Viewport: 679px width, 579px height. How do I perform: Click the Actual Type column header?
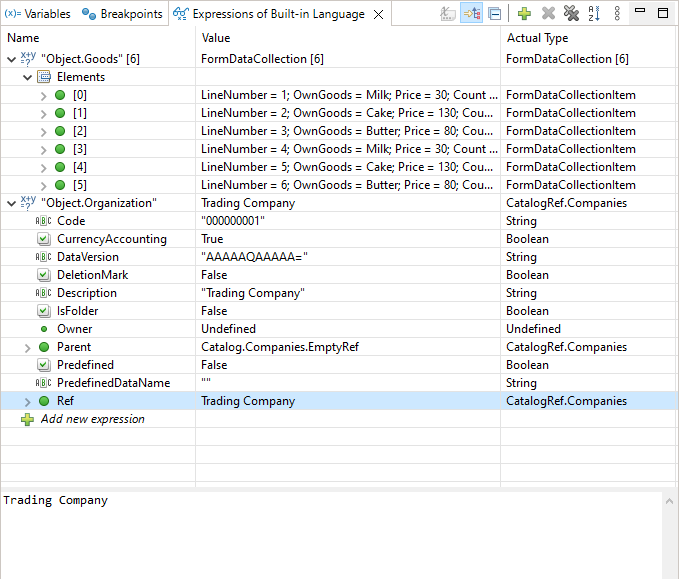point(537,38)
